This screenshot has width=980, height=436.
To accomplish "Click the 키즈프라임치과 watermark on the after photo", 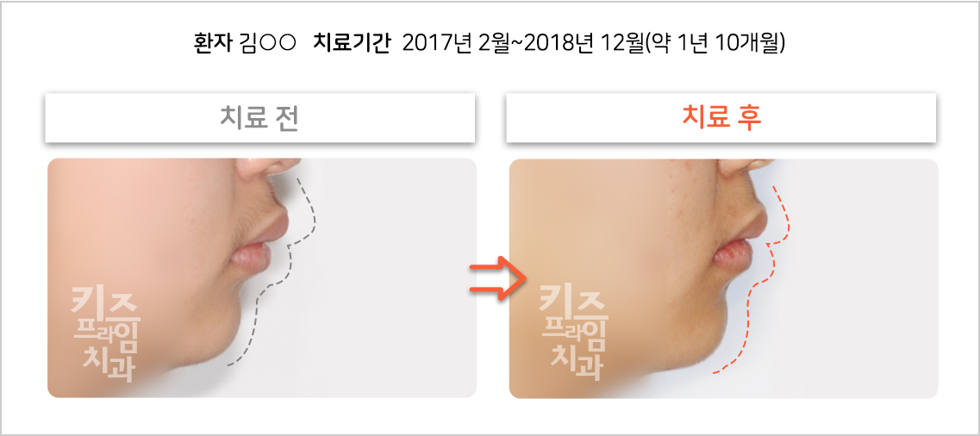I will [571, 333].
